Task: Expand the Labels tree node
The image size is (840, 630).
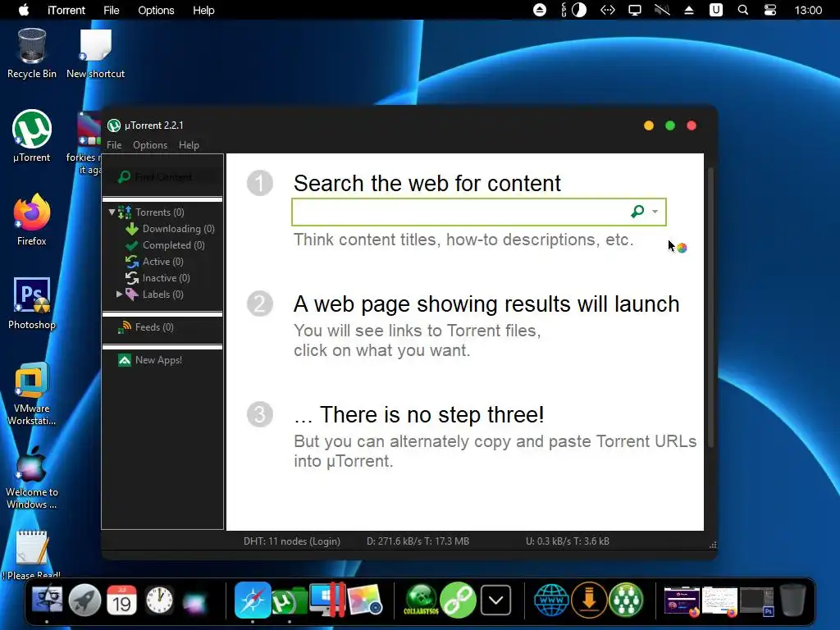Action: 120,294
